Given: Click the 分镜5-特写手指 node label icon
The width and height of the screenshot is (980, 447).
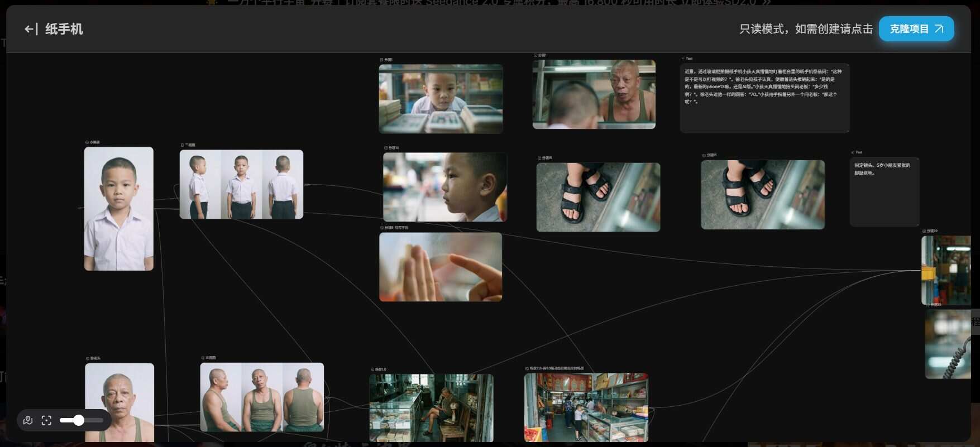Looking at the screenshot, I should tap(382, 228).
